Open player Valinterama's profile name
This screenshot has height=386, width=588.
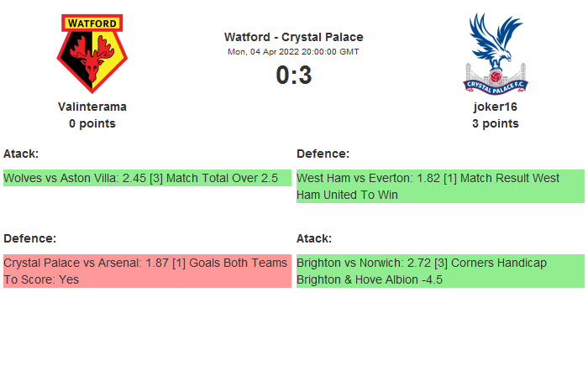[92, 107]
